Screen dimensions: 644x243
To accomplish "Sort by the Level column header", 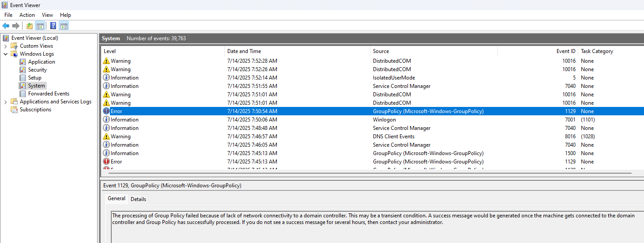I will tap(163, 51).
